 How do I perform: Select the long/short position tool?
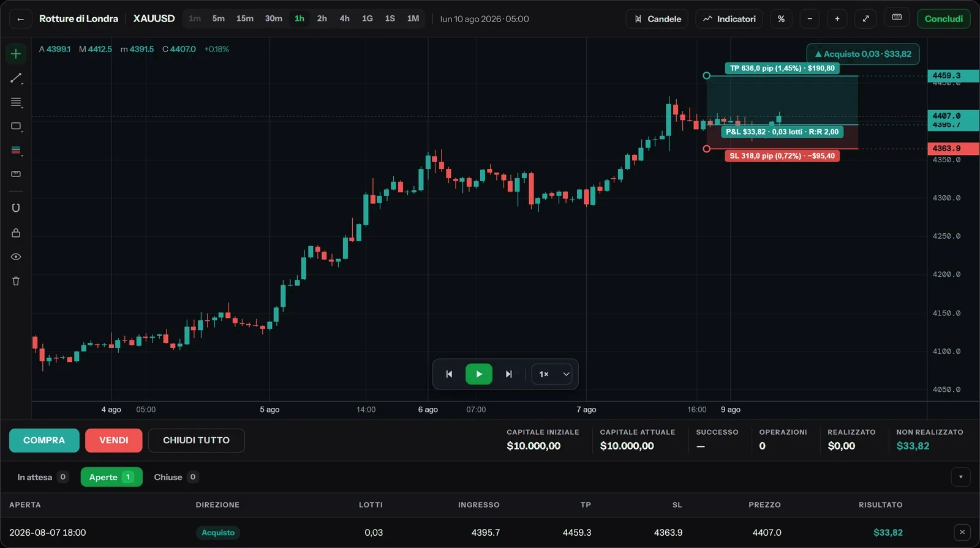pyautogui.click(x=16, y=150)
